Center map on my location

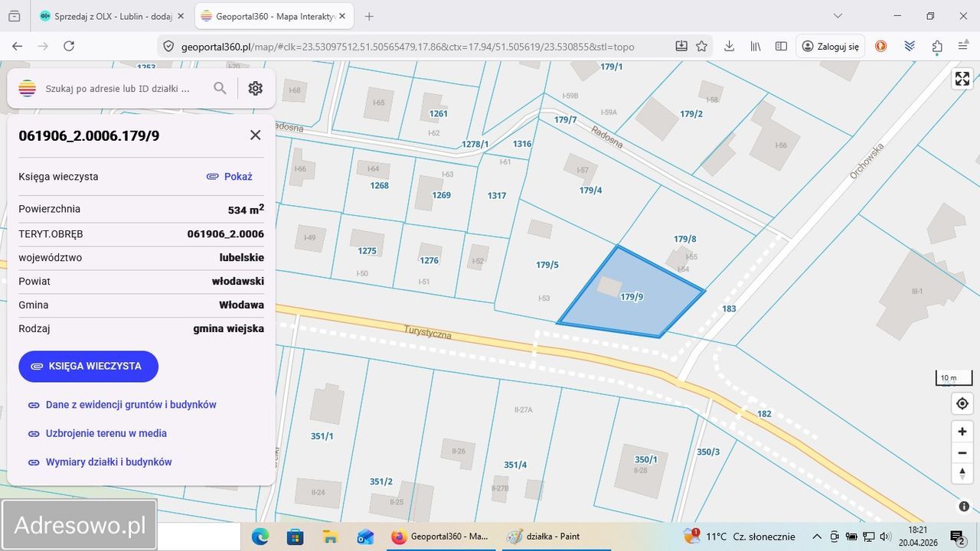coord(962,403)
